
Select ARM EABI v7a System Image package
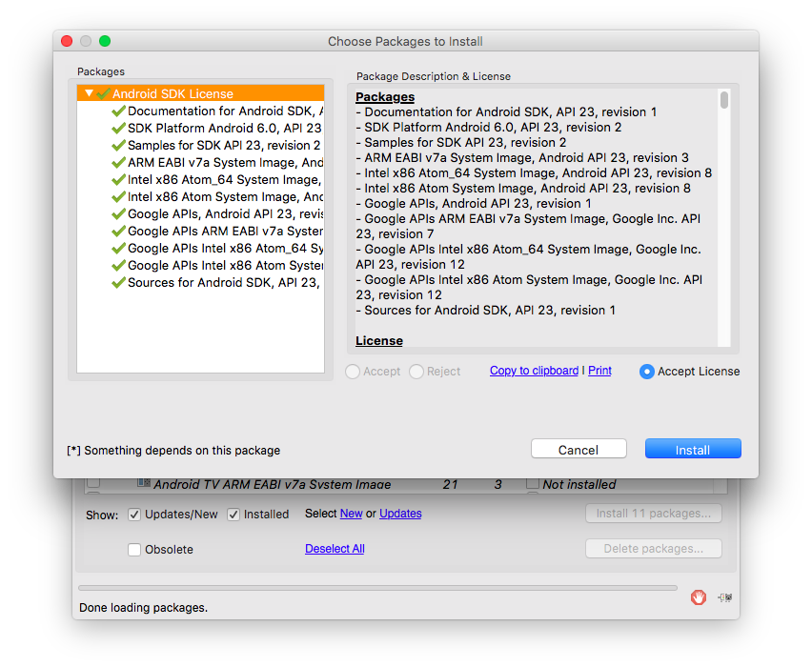pos(225,163)
